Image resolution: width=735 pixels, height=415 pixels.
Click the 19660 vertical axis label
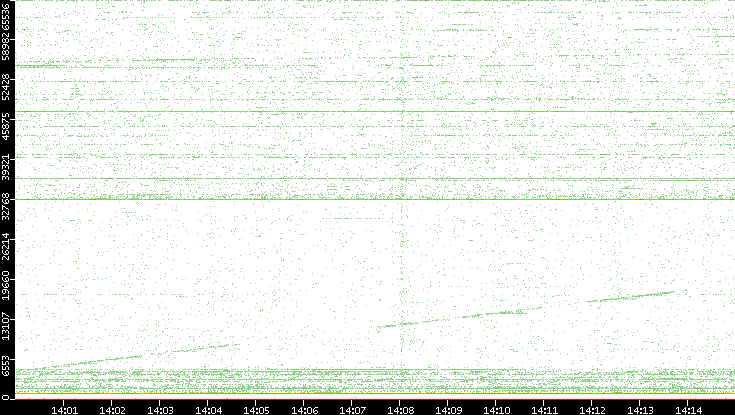pos(7,285)
